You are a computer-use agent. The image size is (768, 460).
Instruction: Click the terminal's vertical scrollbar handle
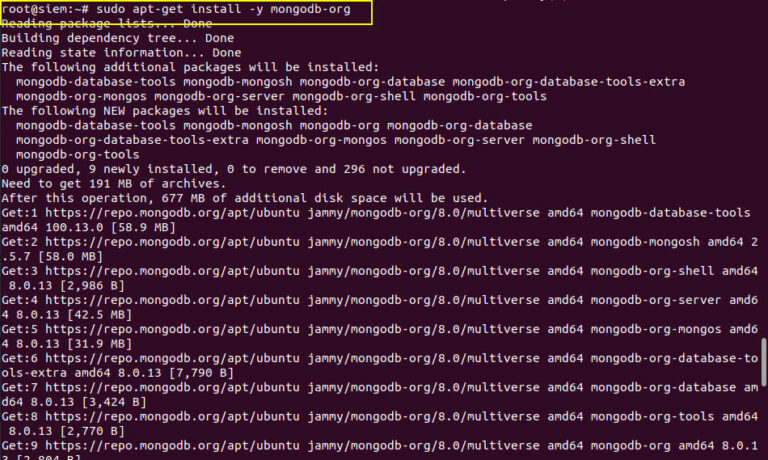coord(764,362)
